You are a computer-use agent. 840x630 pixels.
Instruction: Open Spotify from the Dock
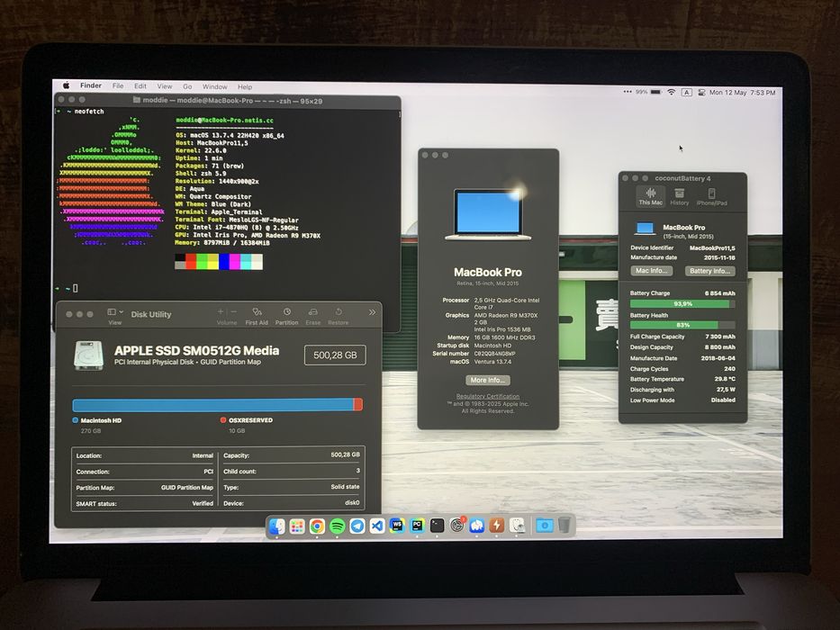(x=337, y=526)
